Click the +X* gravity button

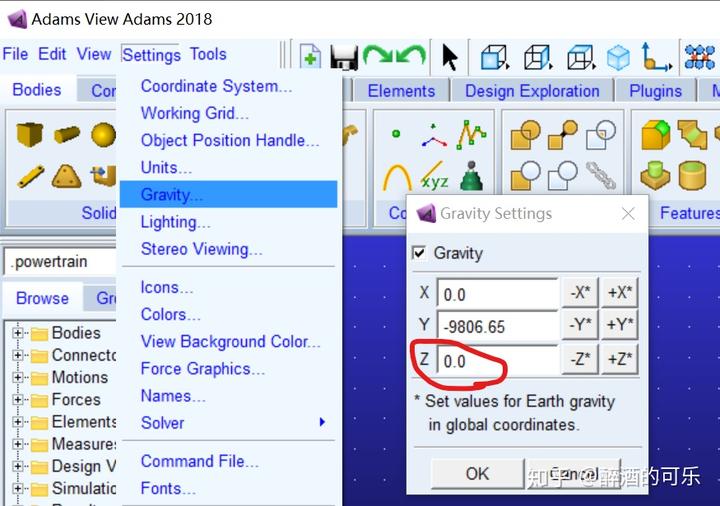(619, 292)
